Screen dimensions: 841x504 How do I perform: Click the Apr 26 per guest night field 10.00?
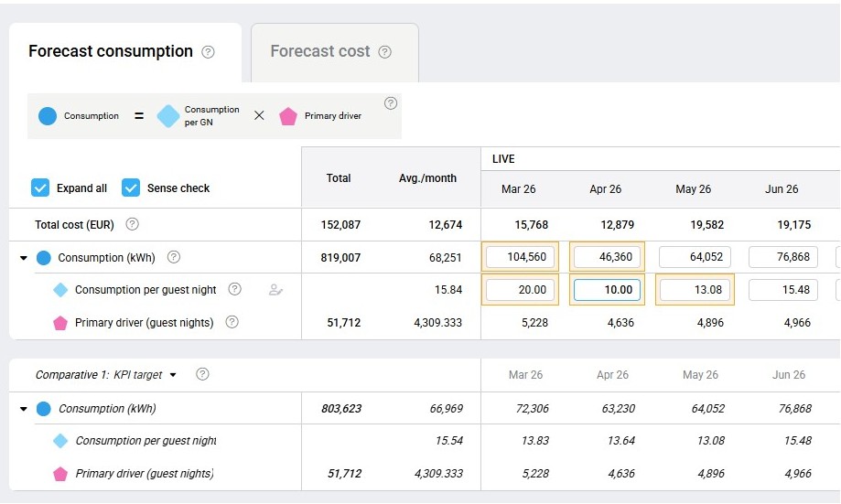[x=607, y=290]
